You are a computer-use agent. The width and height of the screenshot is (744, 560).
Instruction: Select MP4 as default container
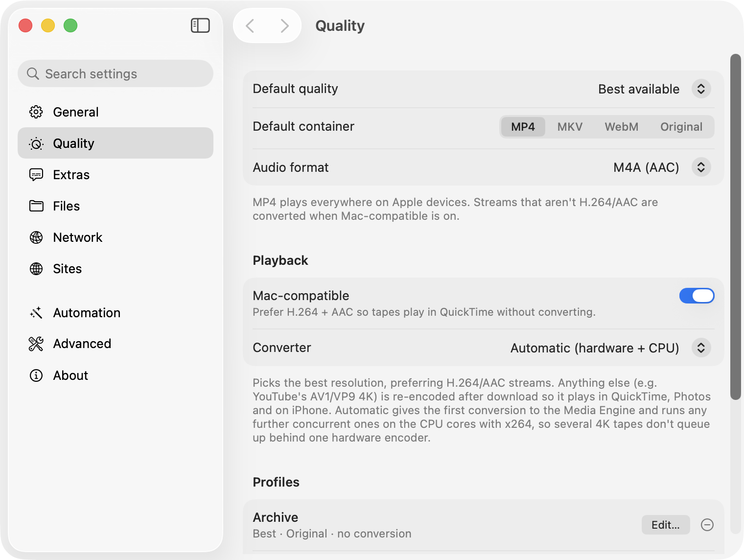point(523,127)
